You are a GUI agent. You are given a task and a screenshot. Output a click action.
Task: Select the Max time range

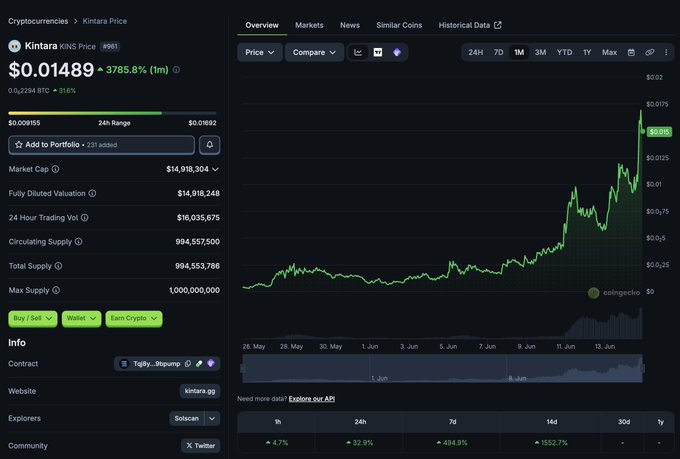coord(609,52)
